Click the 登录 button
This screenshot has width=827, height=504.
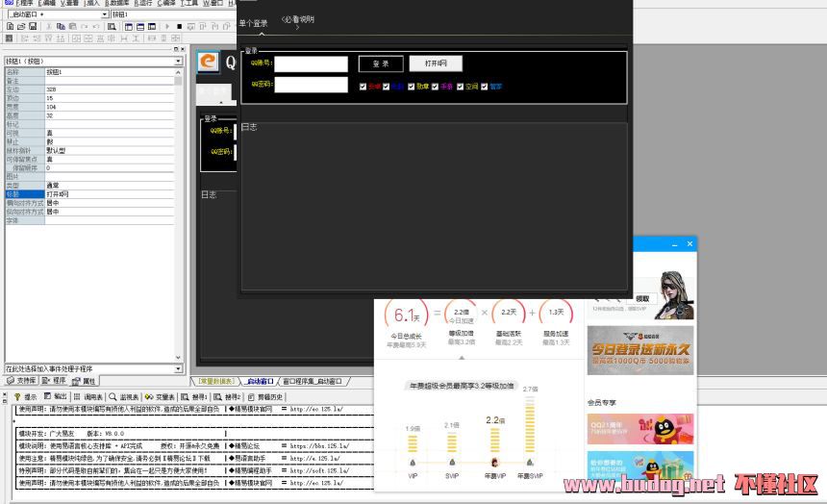point(381,63)
